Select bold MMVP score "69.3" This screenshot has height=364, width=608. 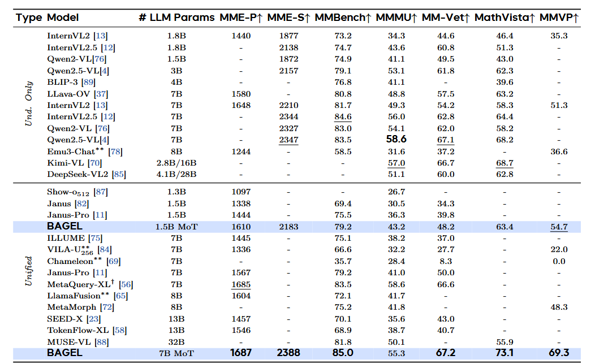pos(559,353)
